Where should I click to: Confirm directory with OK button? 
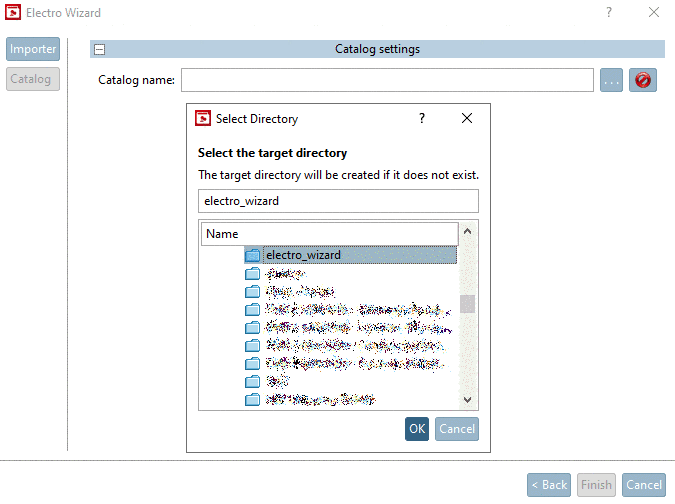(x=417, y=429)
